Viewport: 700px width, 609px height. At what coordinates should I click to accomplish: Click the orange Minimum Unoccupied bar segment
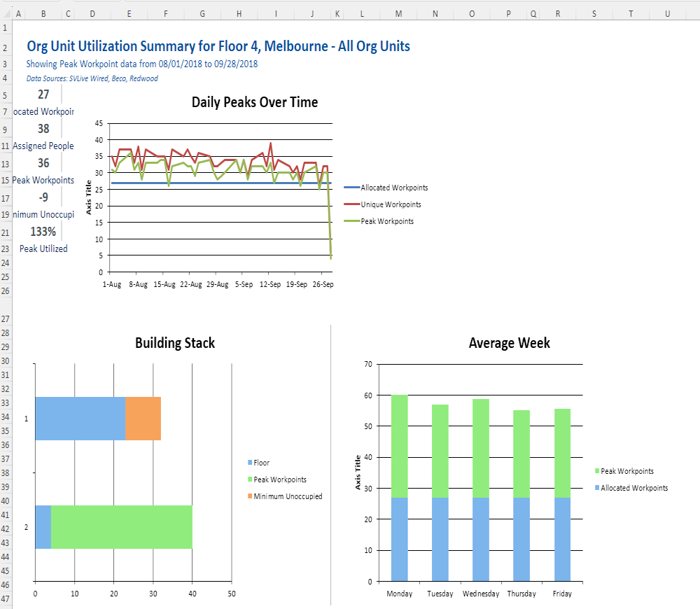click(143, 419)
